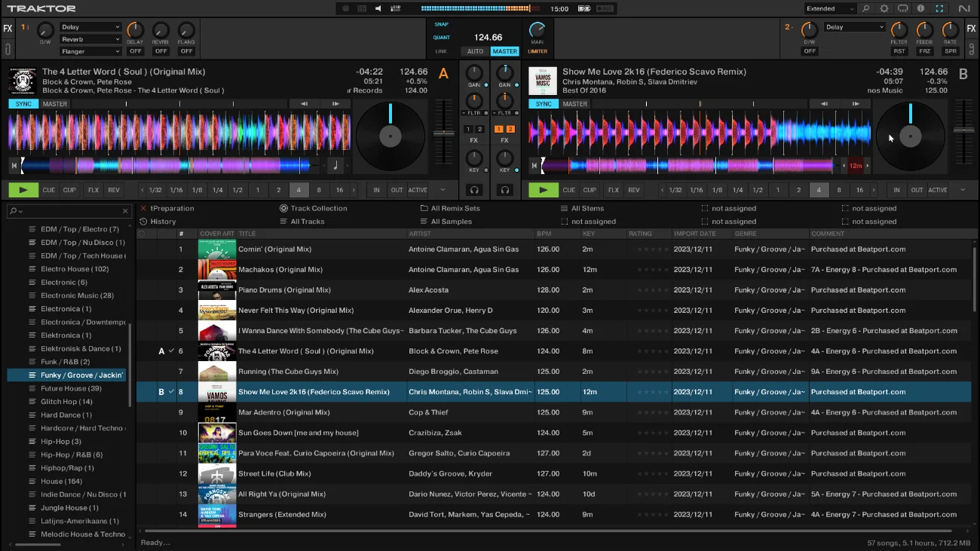This screenshot has width=980, height=551.
Task: Toggle SNAP mode
Action: 441,24
